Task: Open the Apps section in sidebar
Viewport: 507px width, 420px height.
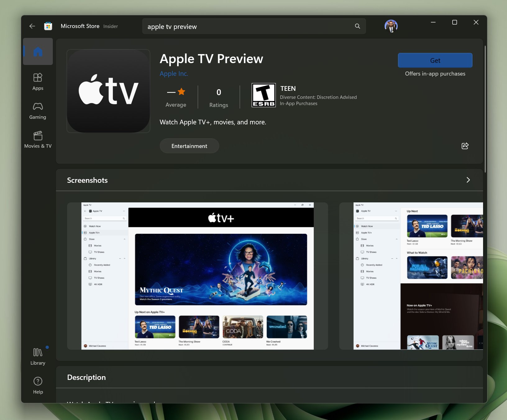Action: pyautogui.click(x=38, y=81)
